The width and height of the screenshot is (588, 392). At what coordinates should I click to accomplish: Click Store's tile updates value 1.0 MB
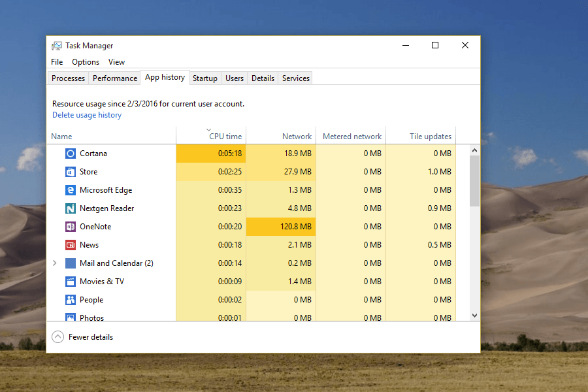click(440, 172)
